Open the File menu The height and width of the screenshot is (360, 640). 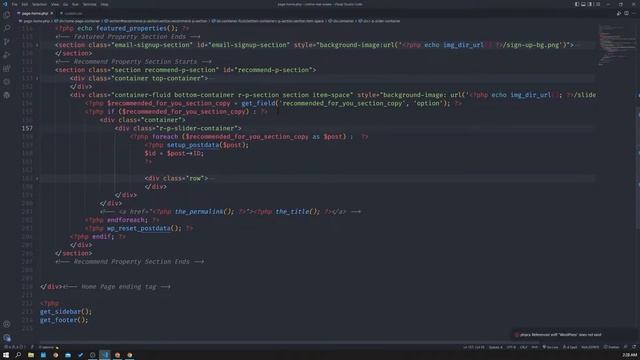click(x=15, y=4)
